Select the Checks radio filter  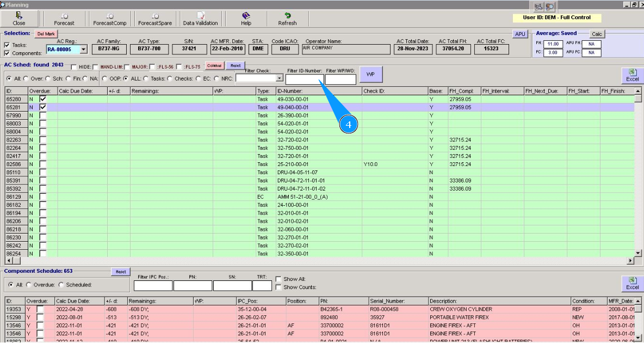click(170, 78)
